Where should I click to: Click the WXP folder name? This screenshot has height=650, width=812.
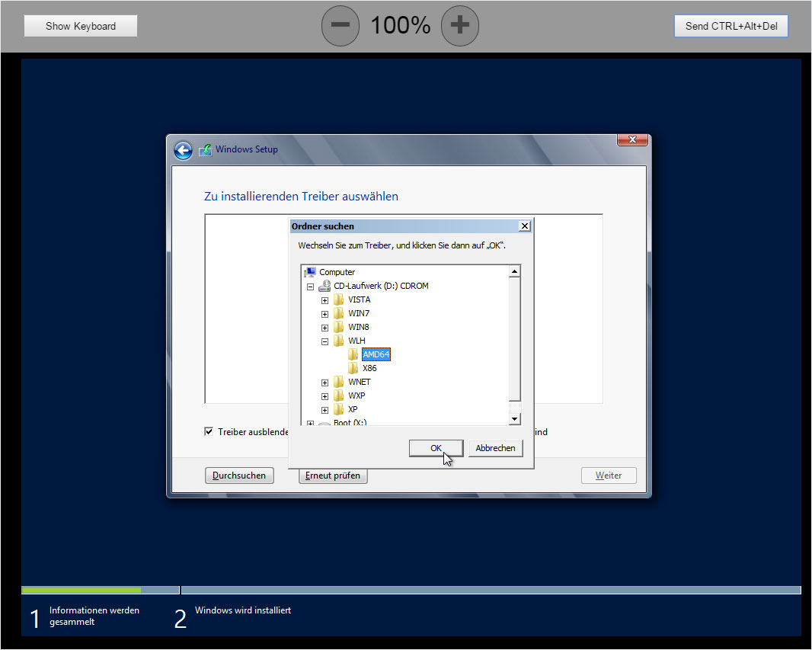pos(356,395)
